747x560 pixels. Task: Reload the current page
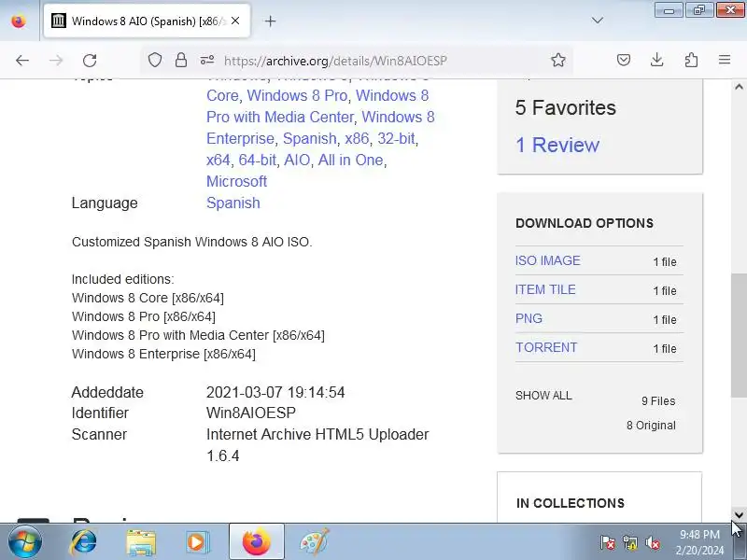click(90, 61)
